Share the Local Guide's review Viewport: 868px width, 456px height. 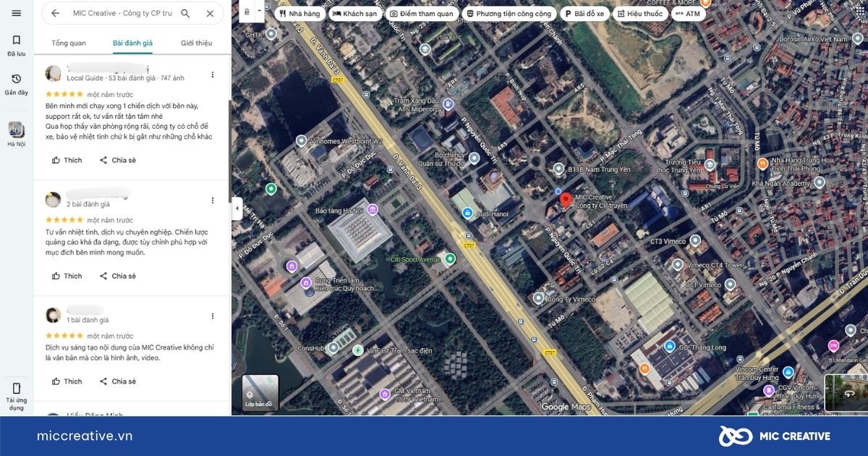coord(117,160)
